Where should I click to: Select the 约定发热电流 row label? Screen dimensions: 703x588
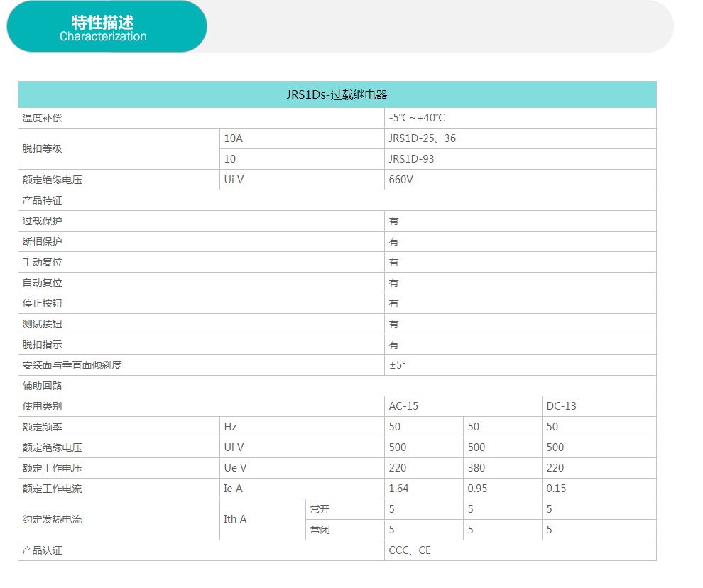(x=52, y=520)
